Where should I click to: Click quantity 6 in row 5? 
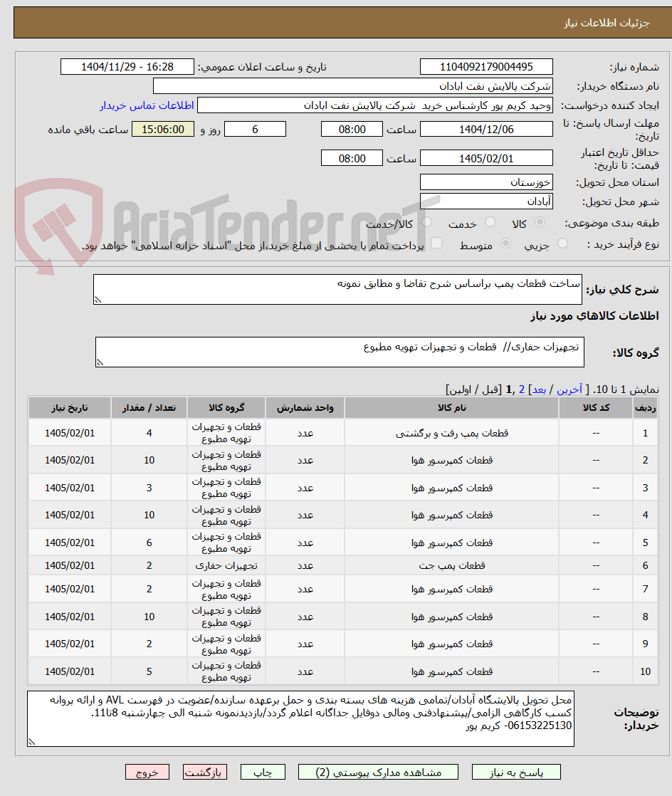point(149,542)
